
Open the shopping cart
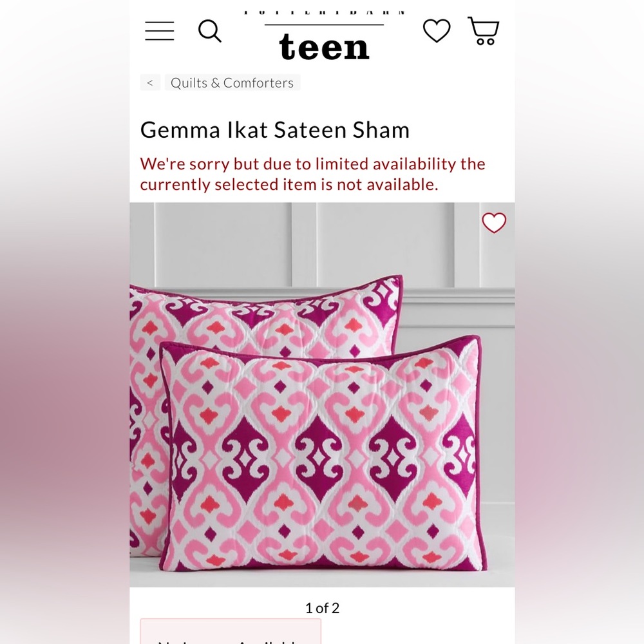[484, 31]
